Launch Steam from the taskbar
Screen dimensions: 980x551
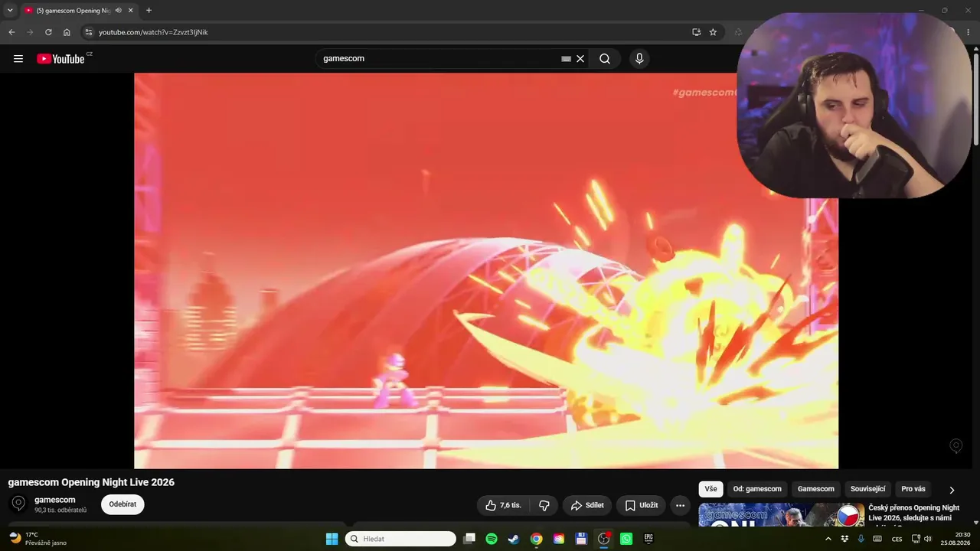click(514, 539)
